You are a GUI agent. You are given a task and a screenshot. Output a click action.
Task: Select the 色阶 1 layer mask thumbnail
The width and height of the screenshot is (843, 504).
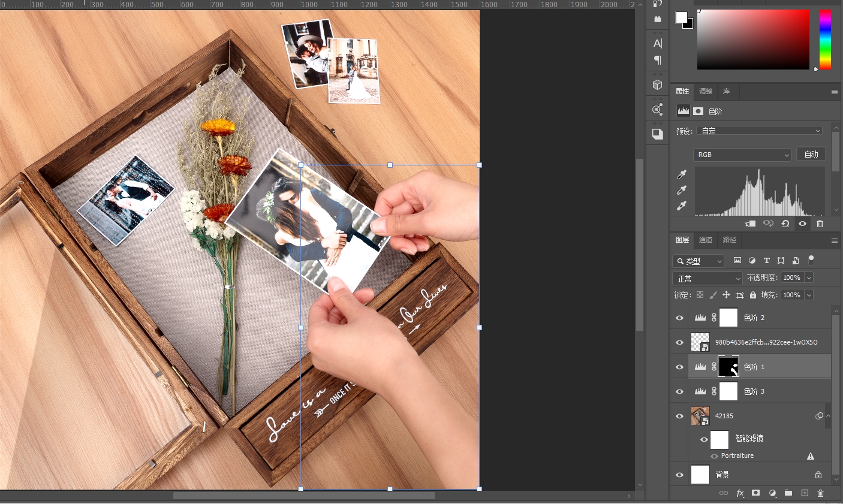(x=728, y=366)
